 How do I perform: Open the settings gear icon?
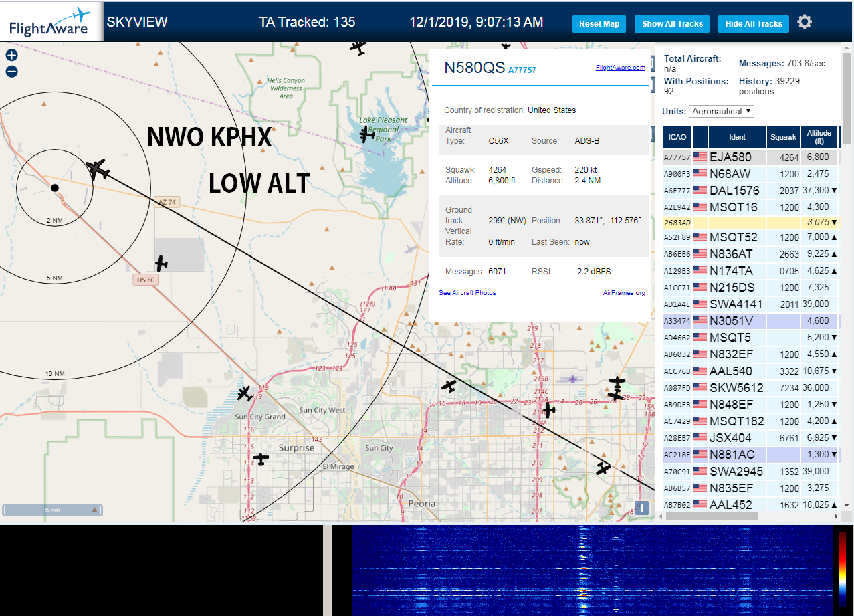tap(805, 22)
